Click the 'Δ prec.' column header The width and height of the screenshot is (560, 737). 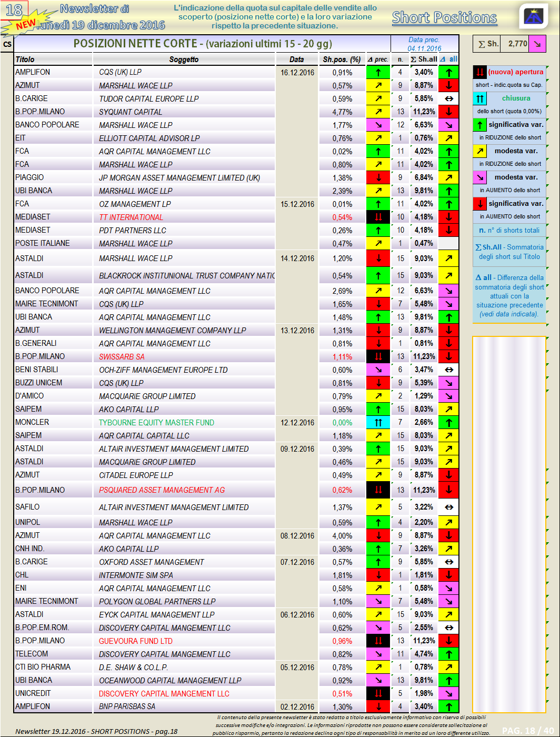click(378, 59)
